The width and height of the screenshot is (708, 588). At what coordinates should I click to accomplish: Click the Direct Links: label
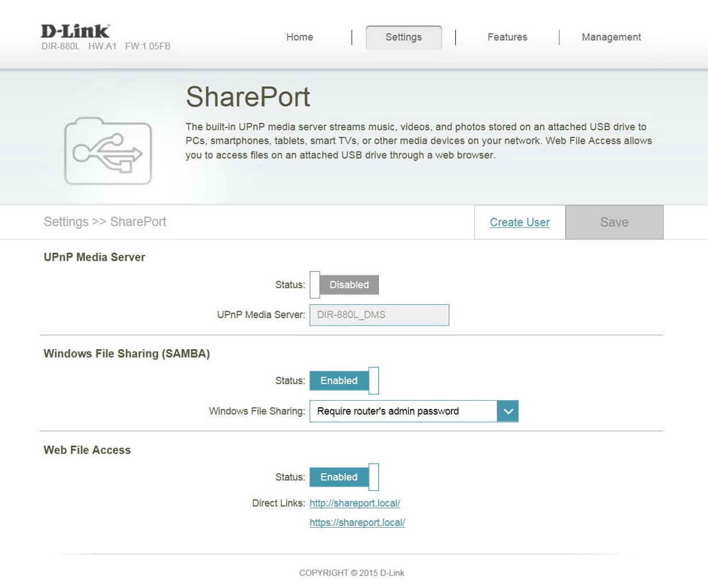pos(278,503)
